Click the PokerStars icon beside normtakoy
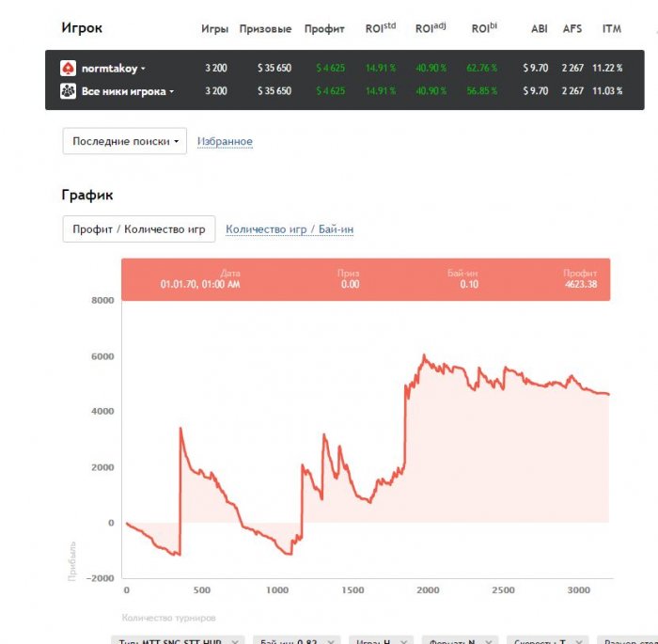 point(68,69)
